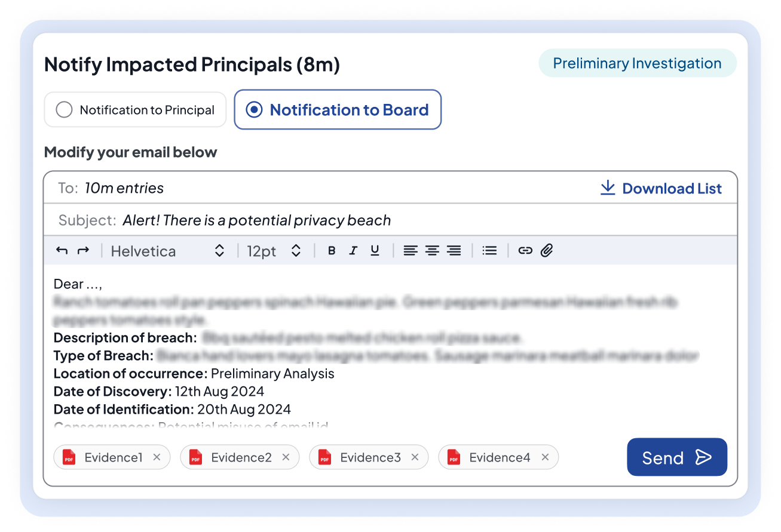The width and height of the screenshot is (781, 532).
Task: Click the Evidence3 attachment name
Action: pyautogui.click(x=370, y=457)
